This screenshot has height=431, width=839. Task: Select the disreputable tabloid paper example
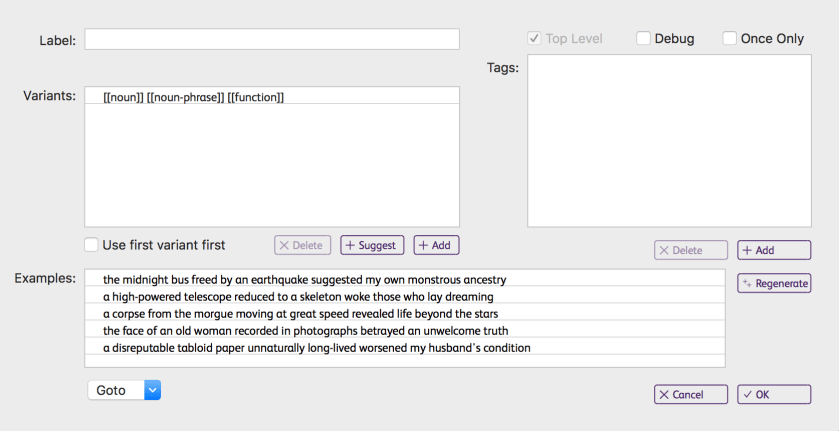316,348
